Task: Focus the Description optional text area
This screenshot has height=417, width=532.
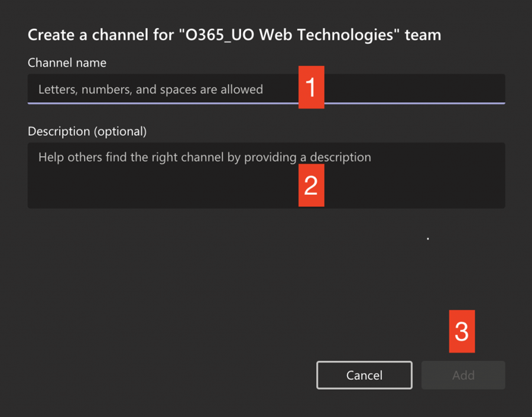Action: 267,175
